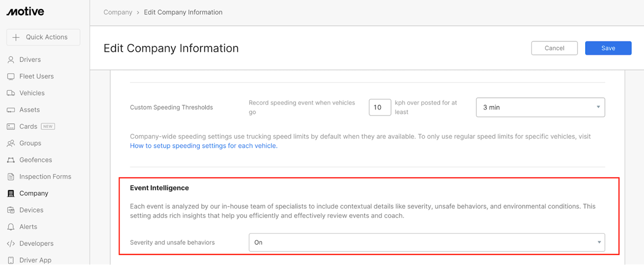Screen dimensions: 644x265
Task: Select the Driver App sidebar item
Action: click(x=35, y=259)
